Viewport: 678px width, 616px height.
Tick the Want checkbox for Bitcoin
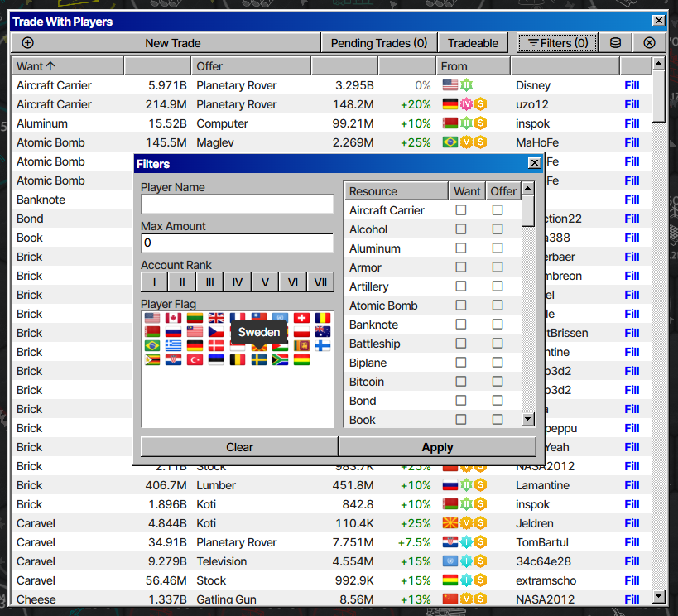tap(461, 382)
